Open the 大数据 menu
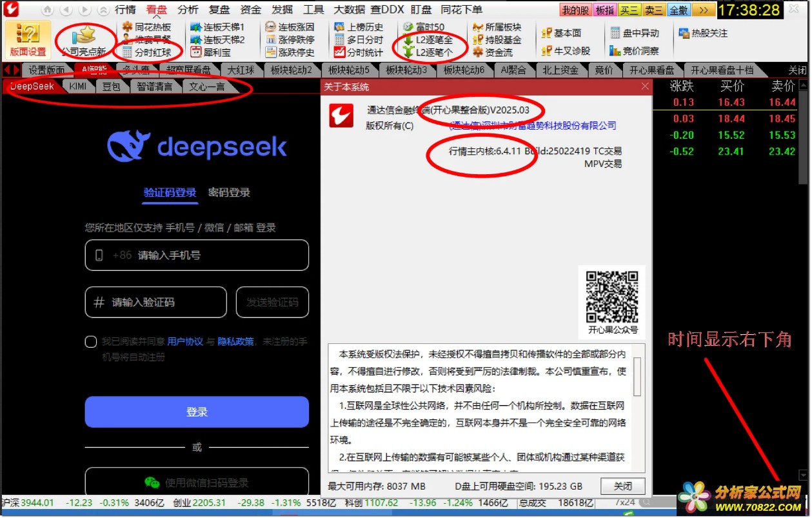 [x=350, y=10]
